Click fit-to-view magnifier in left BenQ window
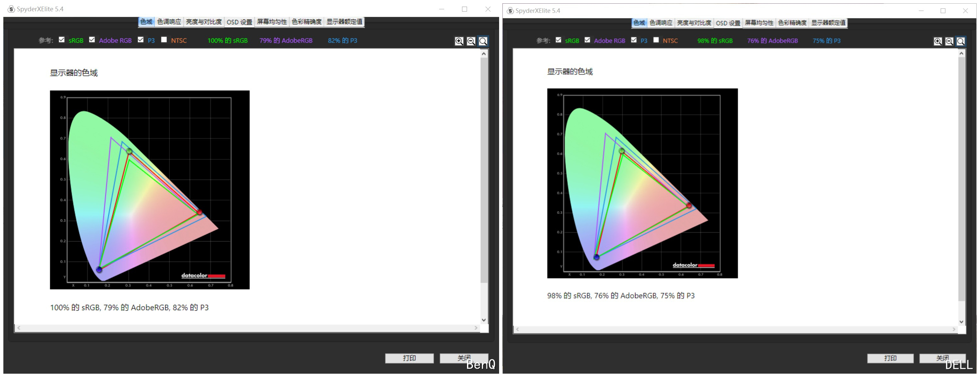The image size is (980, 377). (x=483, y=41)
